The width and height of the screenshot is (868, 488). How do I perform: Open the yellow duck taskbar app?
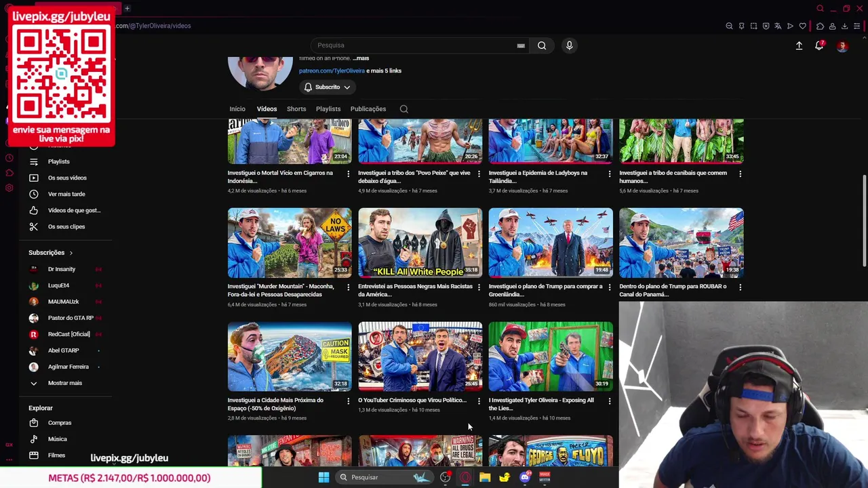click(x=505, y=477)
